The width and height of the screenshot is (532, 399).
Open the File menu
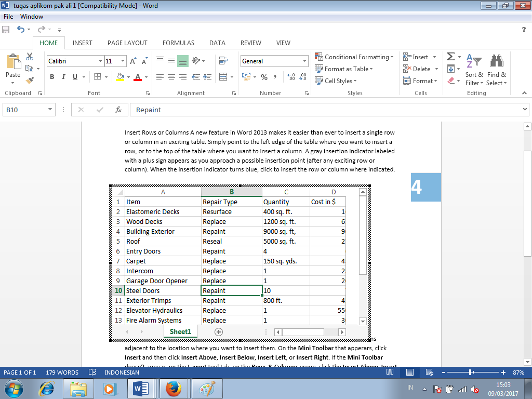click(8, 16)
